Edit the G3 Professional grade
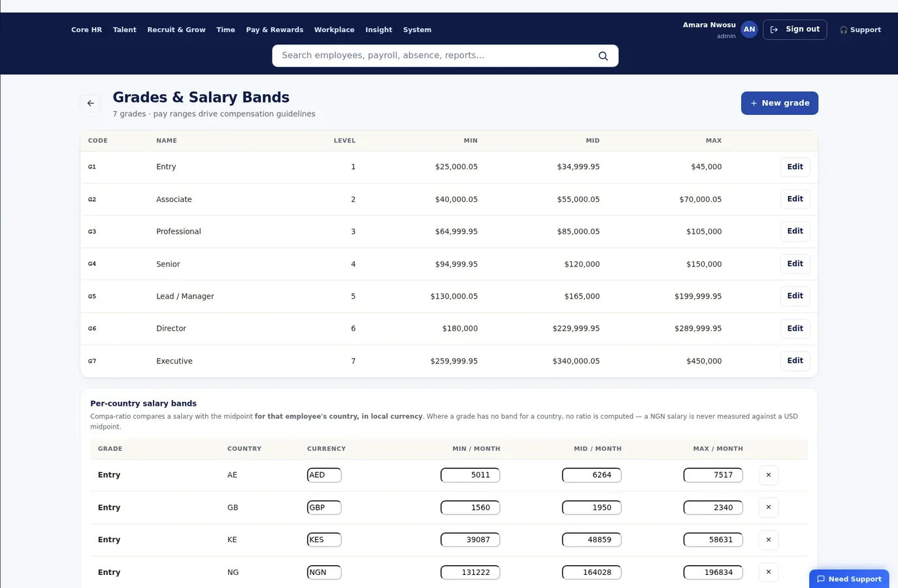Image resolution: width=898 pixels, height=588 pixels. 795,231
